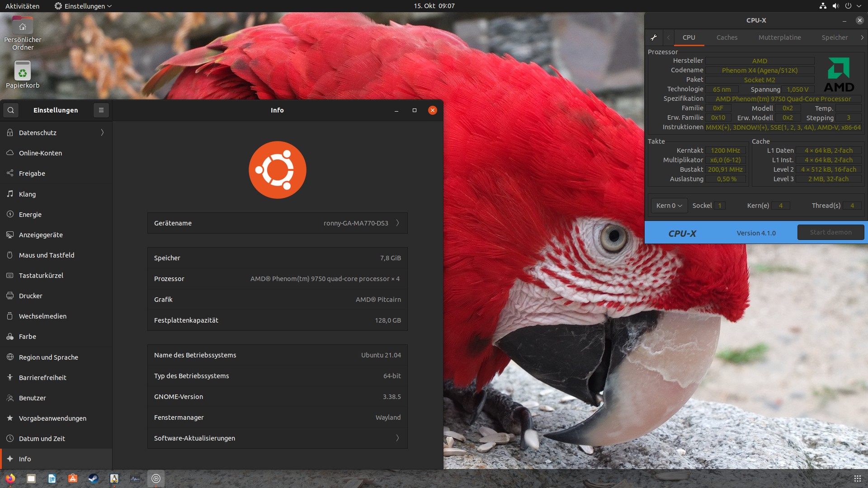The image size is (868, 488).
Task: Open Ubuntu Software from the dock
Action: [73, 479]
